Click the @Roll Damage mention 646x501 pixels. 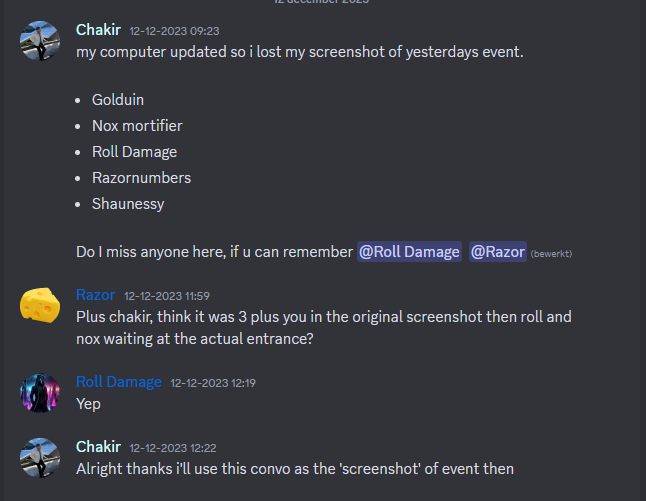pos(409,252)
